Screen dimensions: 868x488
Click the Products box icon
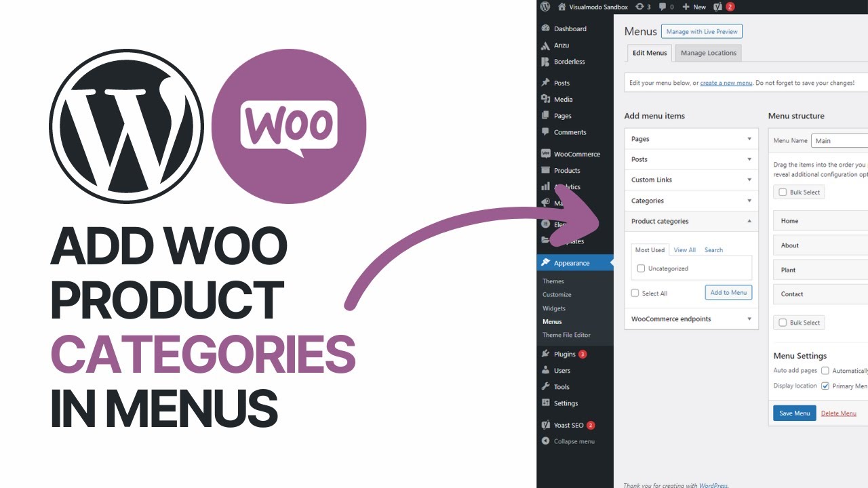[x=545, y=170]
